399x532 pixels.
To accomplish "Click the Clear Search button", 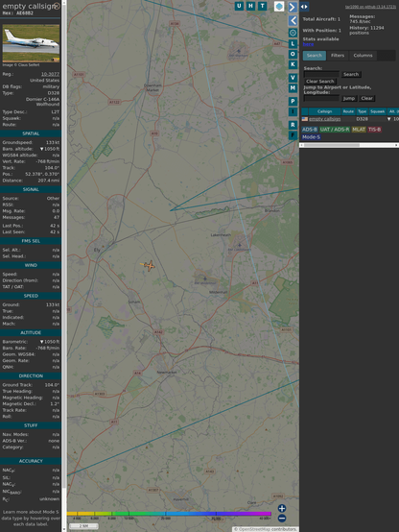I will click(x=320, y=81).
